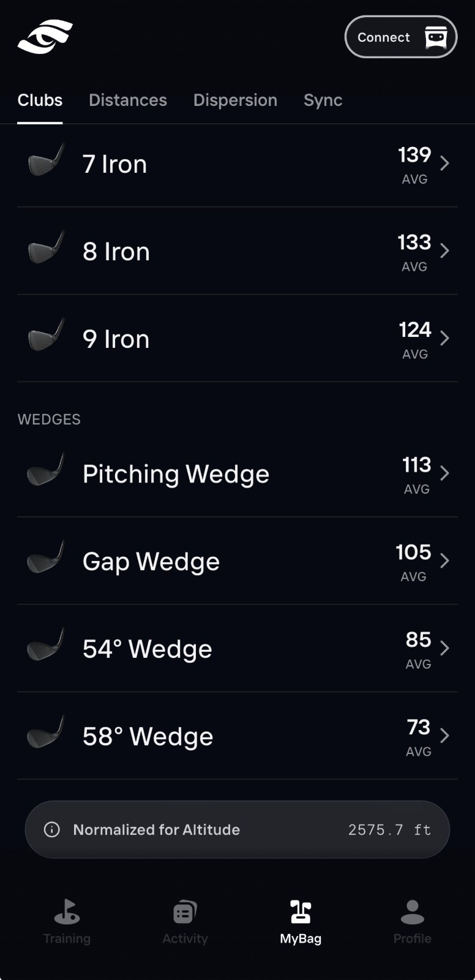Tap the app logo at top left
475x980 pixels.
pos(45,37)
